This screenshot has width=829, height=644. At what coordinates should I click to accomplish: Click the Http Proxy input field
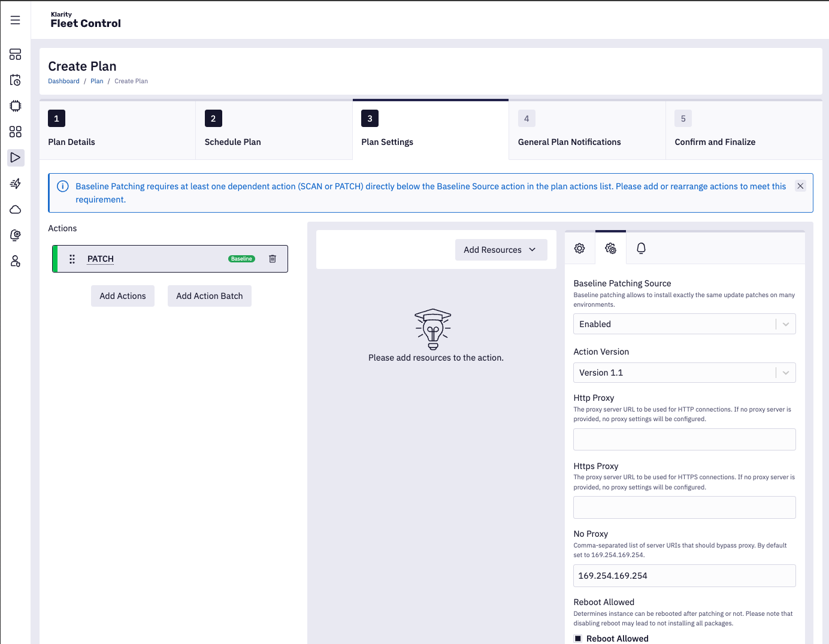684,439
